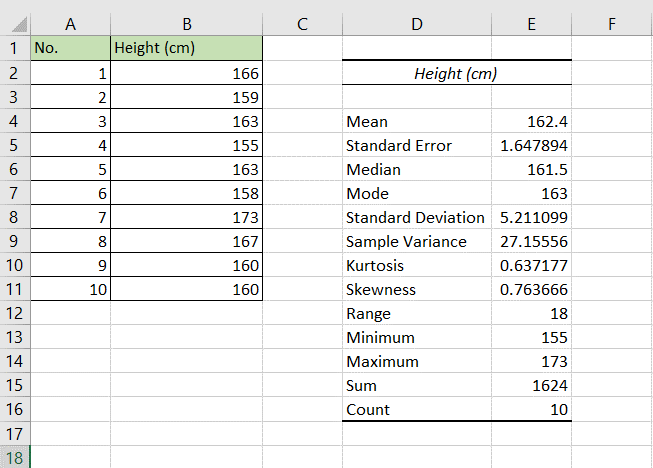Click the Mean value 162.4
653x468 pixels.
pos(531,121)
